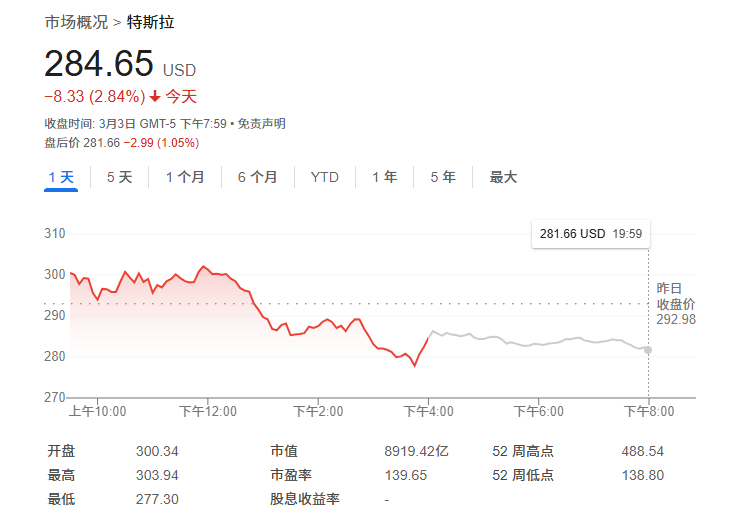Switch to the 6 个月 tab
Viewport: 736px width, 520px height.
tap(257, 177)
